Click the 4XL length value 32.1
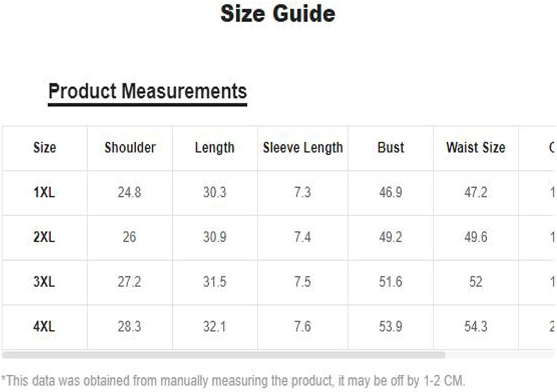557x392 pixels. 215,326
